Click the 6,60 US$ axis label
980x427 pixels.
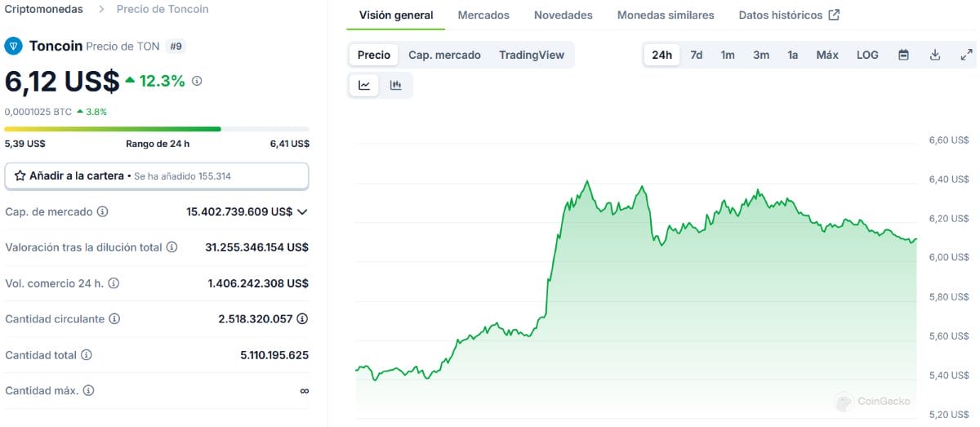pos(949,140)
